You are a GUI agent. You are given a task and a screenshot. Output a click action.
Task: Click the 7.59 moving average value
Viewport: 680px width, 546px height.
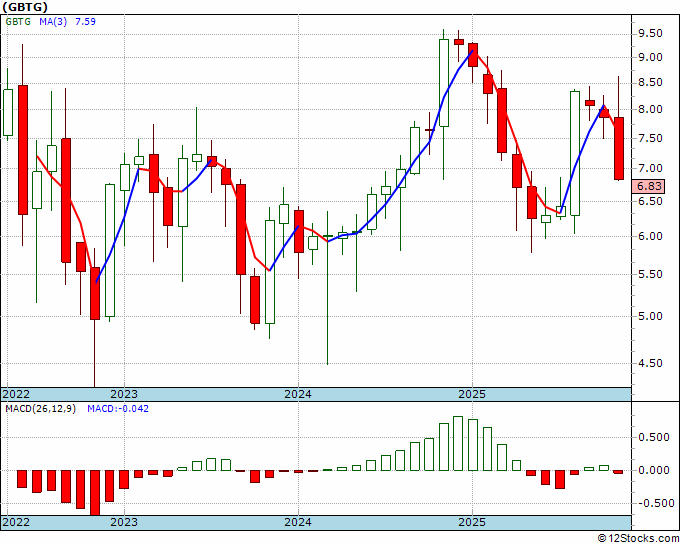click(x=85, y=22)
